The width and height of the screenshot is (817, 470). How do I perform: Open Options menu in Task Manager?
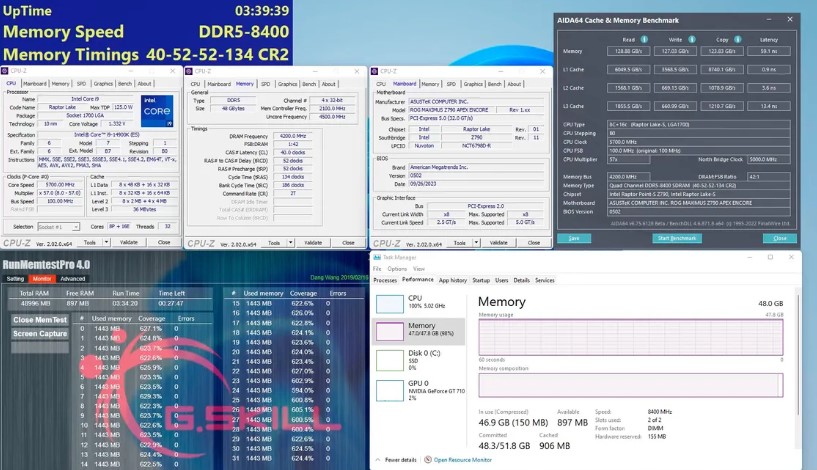(x=397, y=269)
